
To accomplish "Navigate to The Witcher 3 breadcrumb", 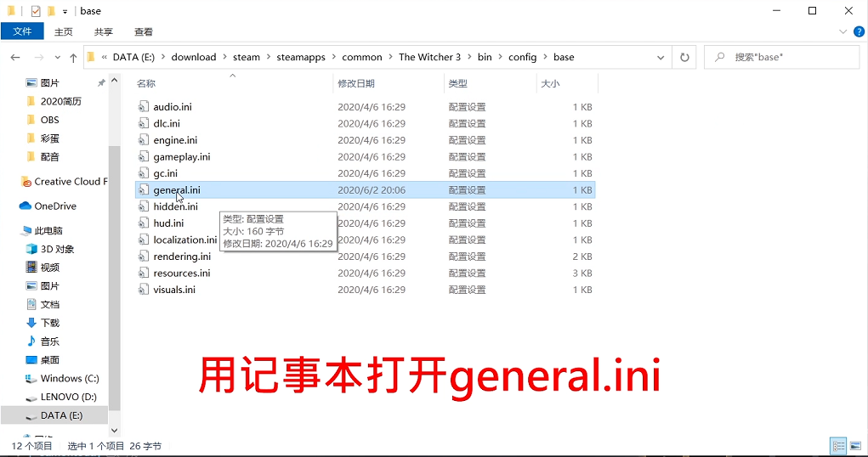I will [429, 57].
